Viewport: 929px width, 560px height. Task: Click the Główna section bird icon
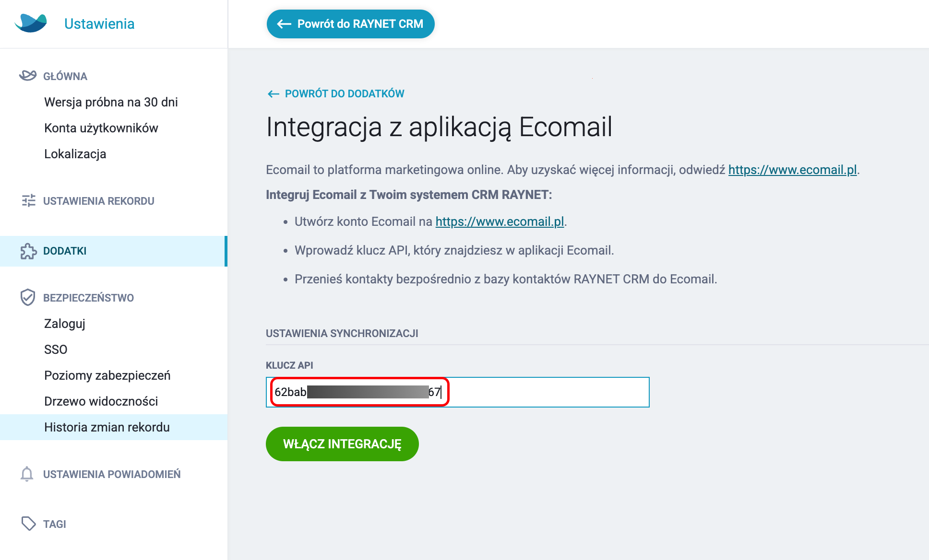pyautogui.click(x=28, y=76)
